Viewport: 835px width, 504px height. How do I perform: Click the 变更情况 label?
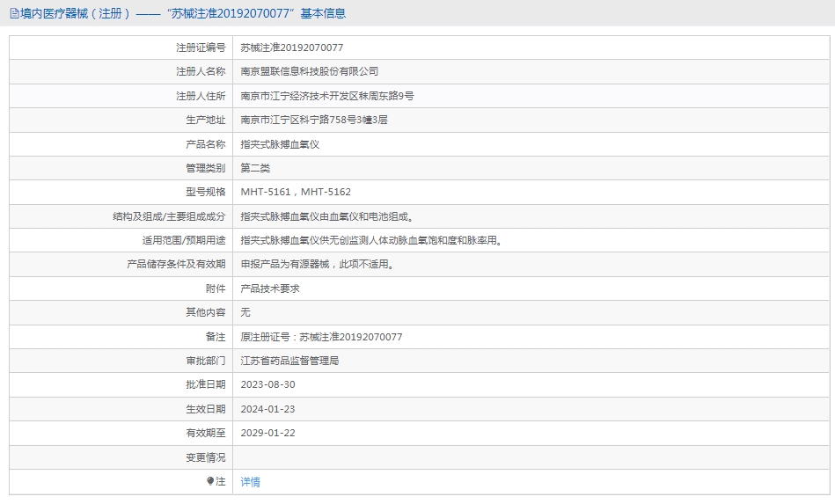pos(206,457)
